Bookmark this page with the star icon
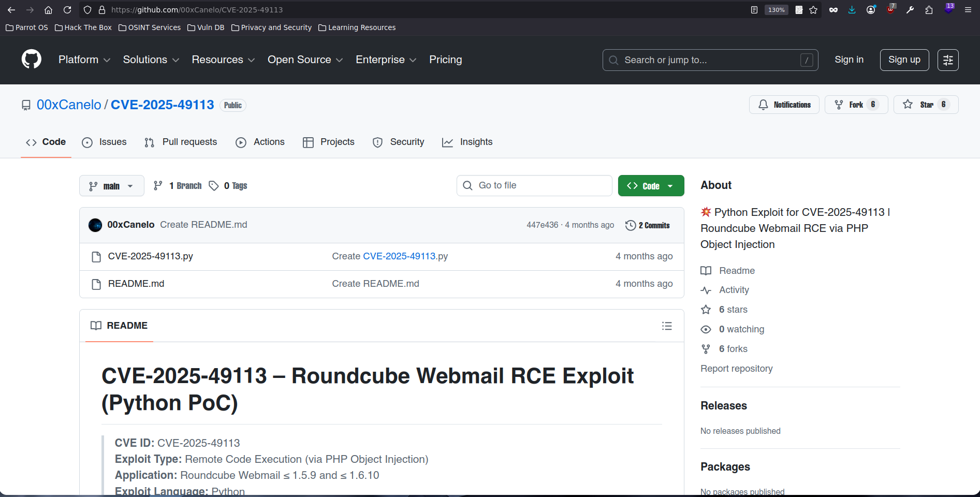Screen dimensions: 980x497 [x=813, y=10]
